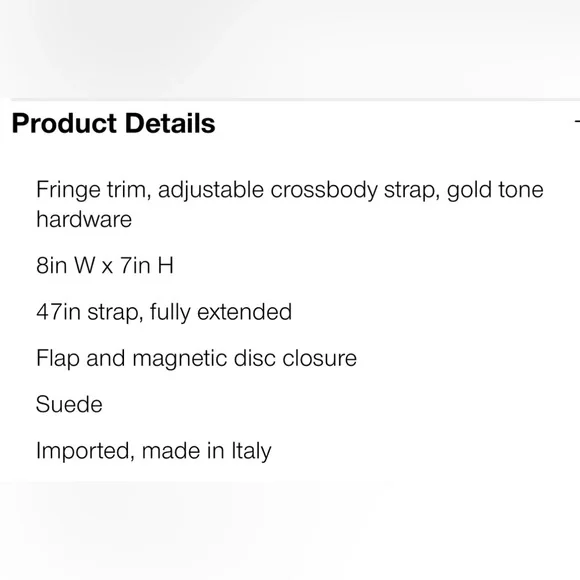
Task: Click the "fully extended" words
Action: [x=221, y=312]
